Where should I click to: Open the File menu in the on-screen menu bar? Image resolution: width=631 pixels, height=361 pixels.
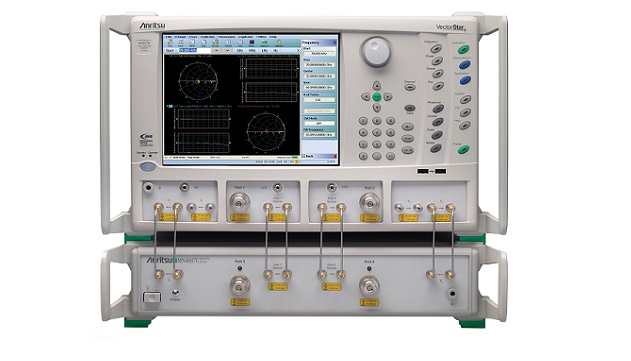(169, 37)
